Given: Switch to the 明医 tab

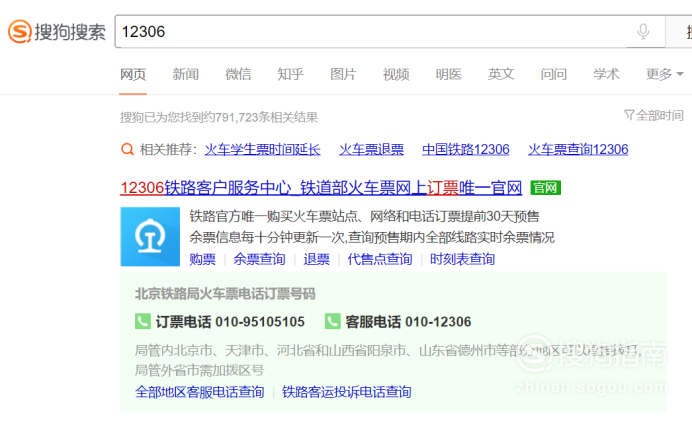Looking at the screenshot, I should click(448, 74).
